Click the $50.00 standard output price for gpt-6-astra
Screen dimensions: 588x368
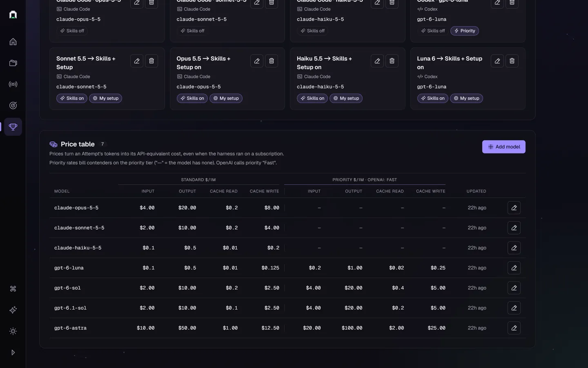[x=187, y=328]
